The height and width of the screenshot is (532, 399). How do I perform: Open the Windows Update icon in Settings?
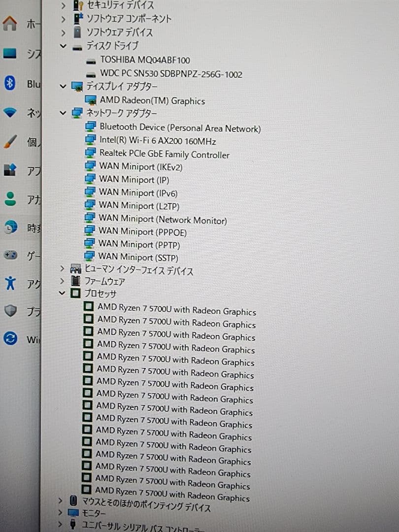[x=10, y=338]
